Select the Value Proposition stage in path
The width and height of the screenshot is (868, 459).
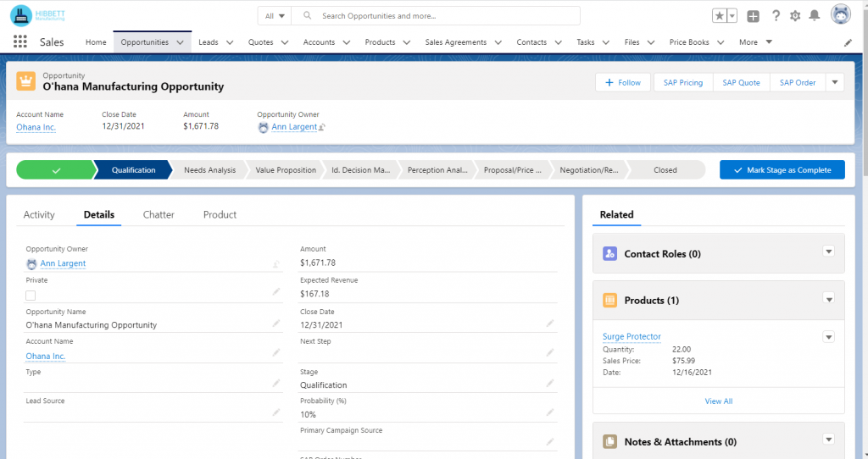pos(286,169)
